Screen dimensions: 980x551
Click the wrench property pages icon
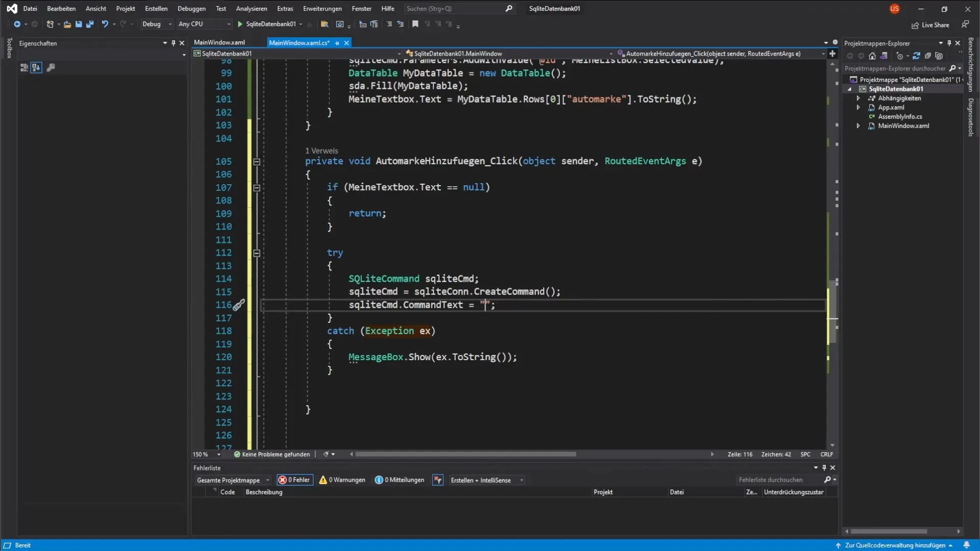pos(51,67)
